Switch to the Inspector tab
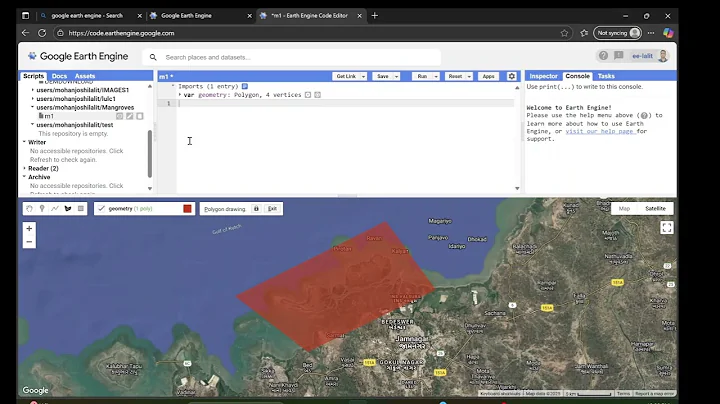Screen dimensions: 720x404 click(x=543, y=76)
